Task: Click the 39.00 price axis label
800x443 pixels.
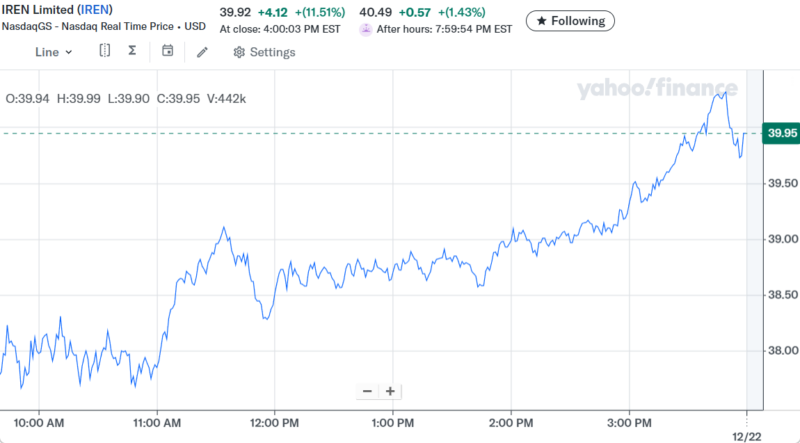Action: point(781,239)
